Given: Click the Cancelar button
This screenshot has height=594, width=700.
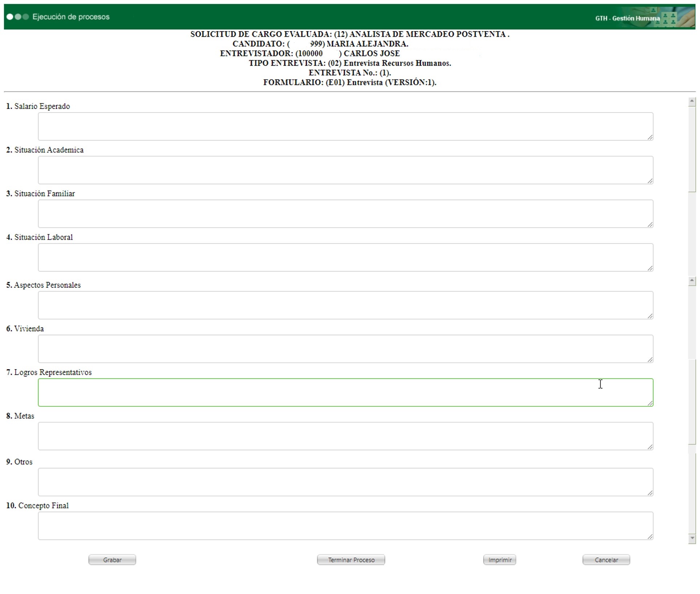Looking at the screenshot, I should pyautogui.click(x=606, y=560).
